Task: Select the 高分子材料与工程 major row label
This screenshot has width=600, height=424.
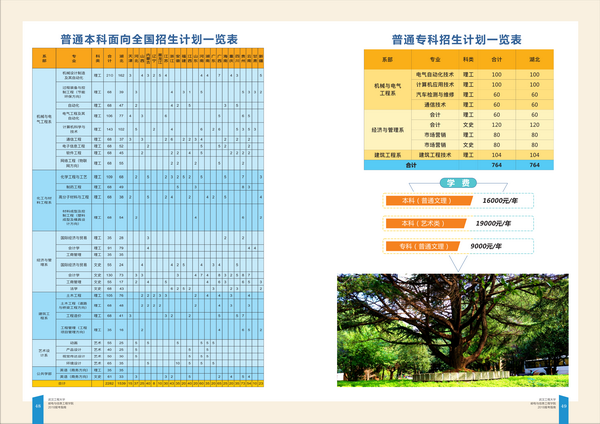Action: point(73,197)
